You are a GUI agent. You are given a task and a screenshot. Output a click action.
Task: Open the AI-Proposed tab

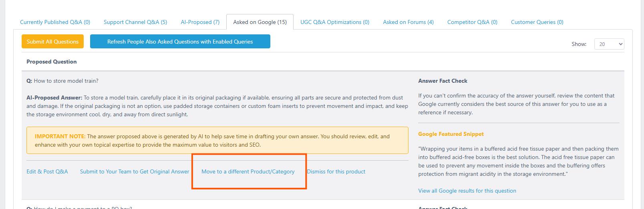(200, 22)
